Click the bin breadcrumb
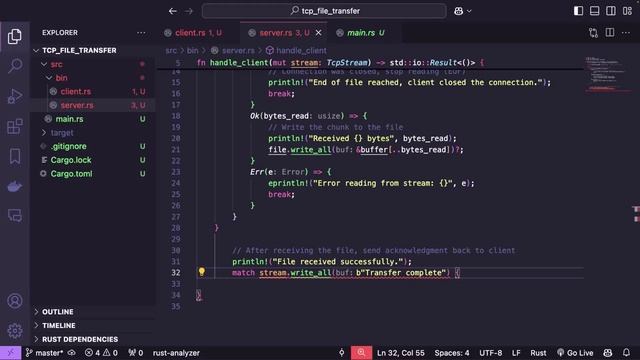640x360 pixels. coord(192,51)
